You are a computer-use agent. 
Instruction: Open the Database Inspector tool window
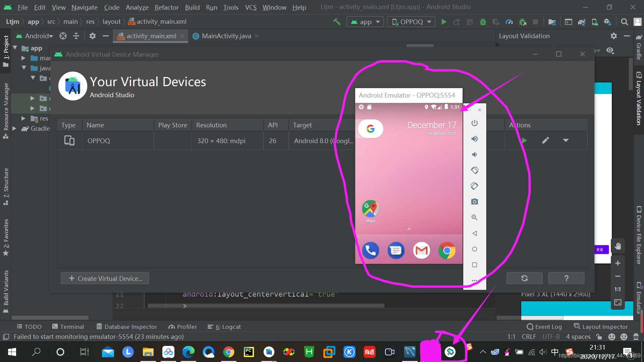click(x=127, y=326)
